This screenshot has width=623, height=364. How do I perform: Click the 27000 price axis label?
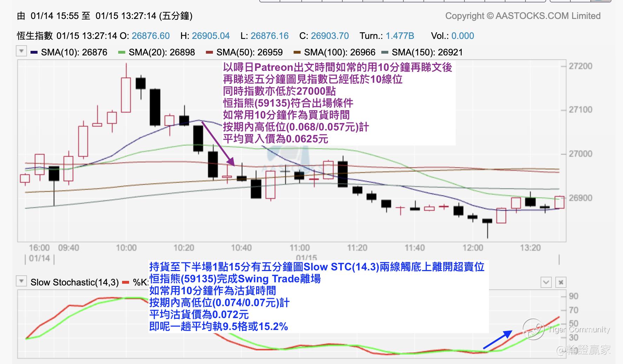(x=581, y=154)
